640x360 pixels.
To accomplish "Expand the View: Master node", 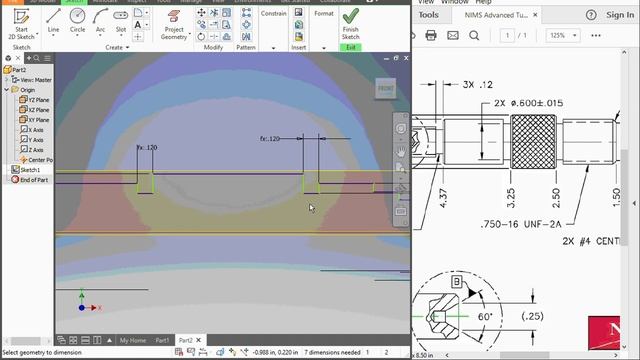I will click(7, 80).
